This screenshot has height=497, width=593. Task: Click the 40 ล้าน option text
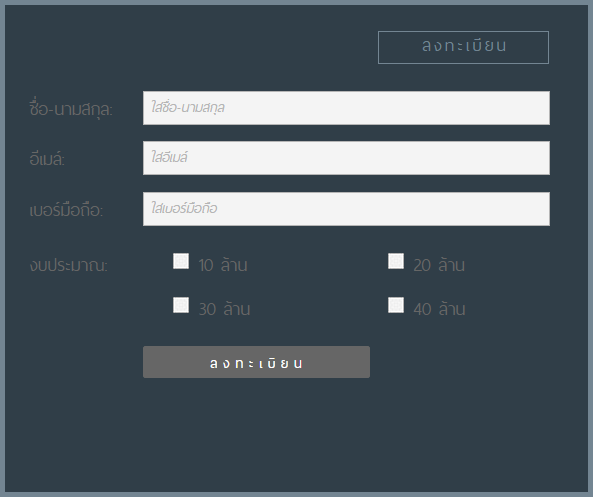point(439,309)
